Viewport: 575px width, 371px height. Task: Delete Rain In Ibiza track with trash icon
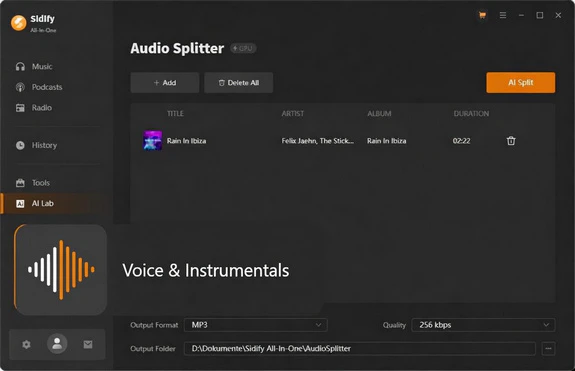click(511, 141)
